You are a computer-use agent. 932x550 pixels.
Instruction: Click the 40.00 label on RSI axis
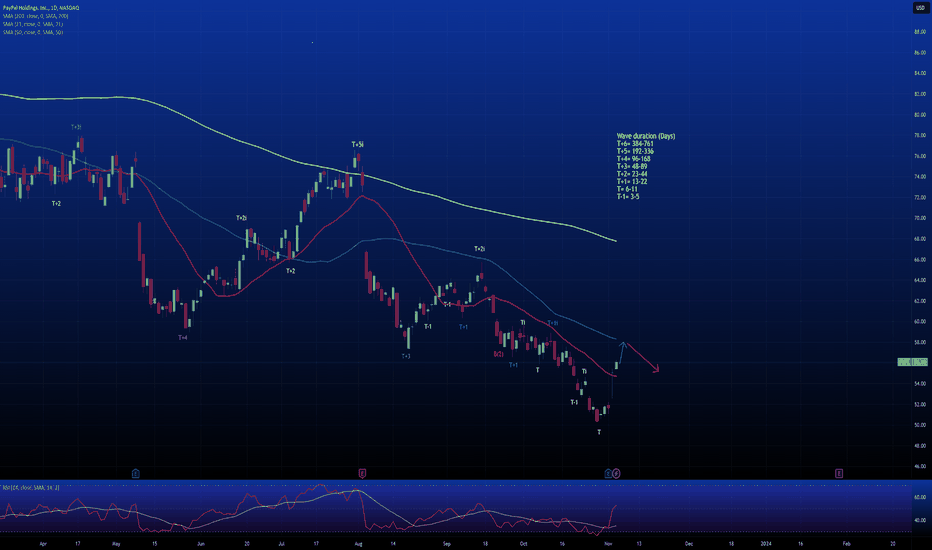(x=920, y=520)
